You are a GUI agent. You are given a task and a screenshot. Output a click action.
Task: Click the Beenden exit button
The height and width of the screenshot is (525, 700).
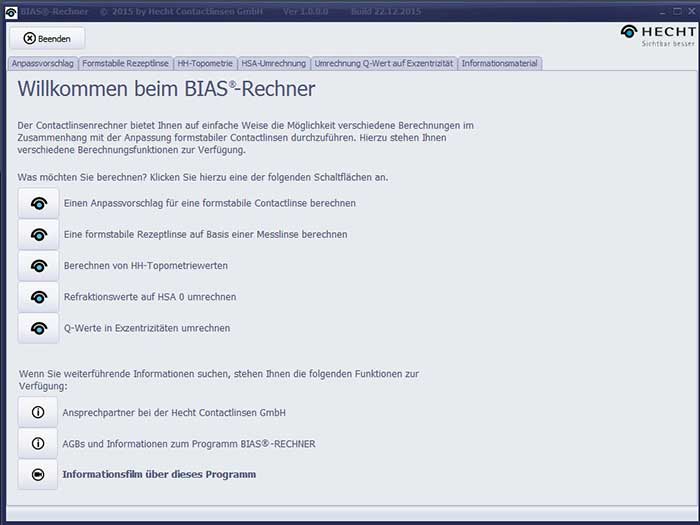pyautogui.click(x=47, y=38)
